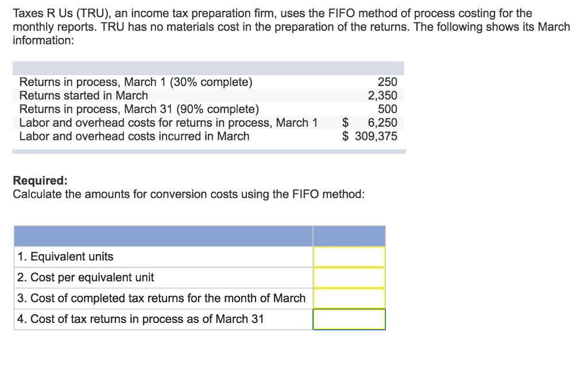Select the 309,375 March cost amount
Screen dimensions: 588x370
pos(376,137)
